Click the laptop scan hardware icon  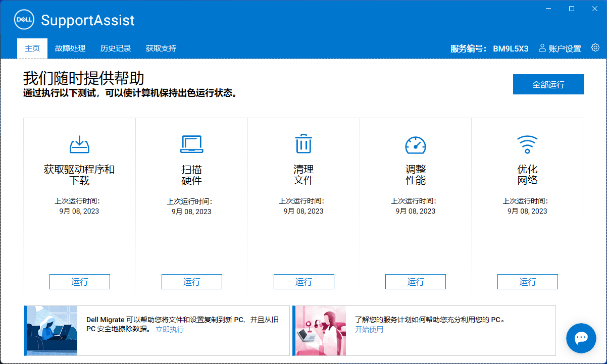pos(192,144)
